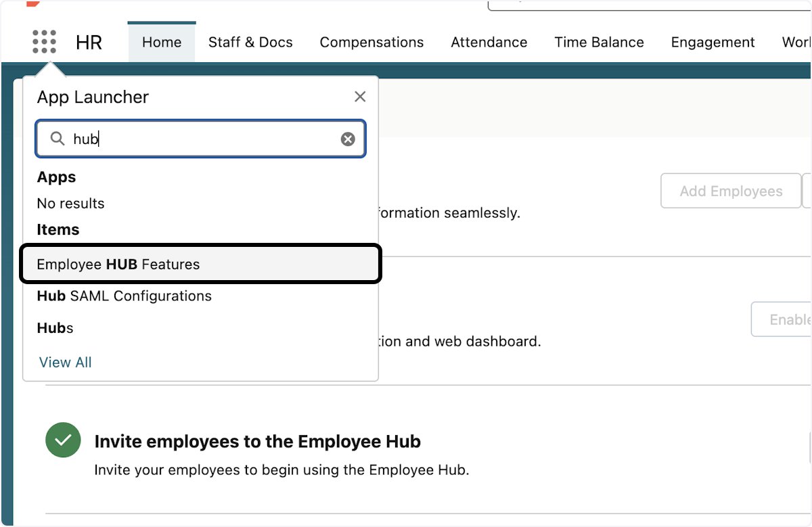
Task: Open the App Launcher waffle grid icon
Action: pos(44,41)
